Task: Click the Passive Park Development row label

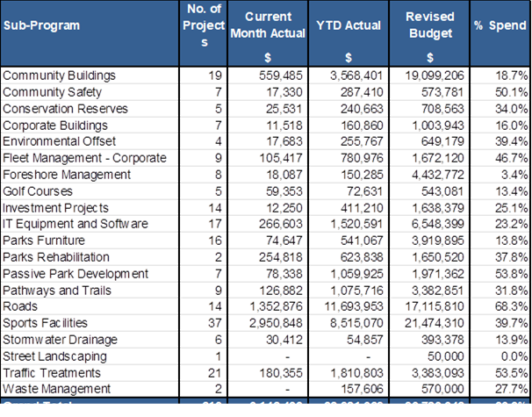Action: point(72,273)
